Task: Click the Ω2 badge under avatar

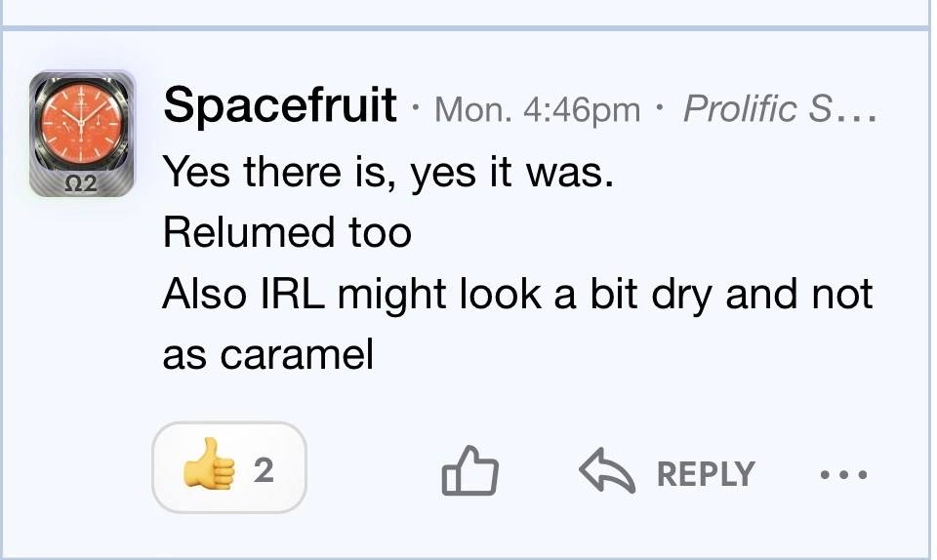Action: [81, 183]
